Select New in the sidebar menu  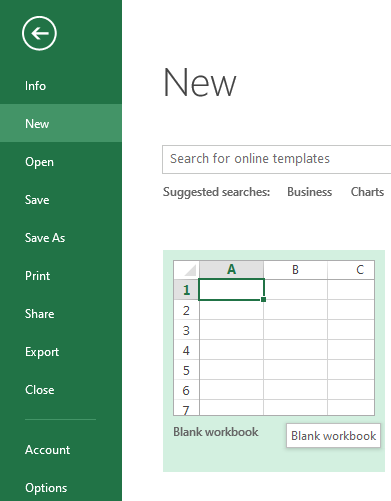(61, 123)
